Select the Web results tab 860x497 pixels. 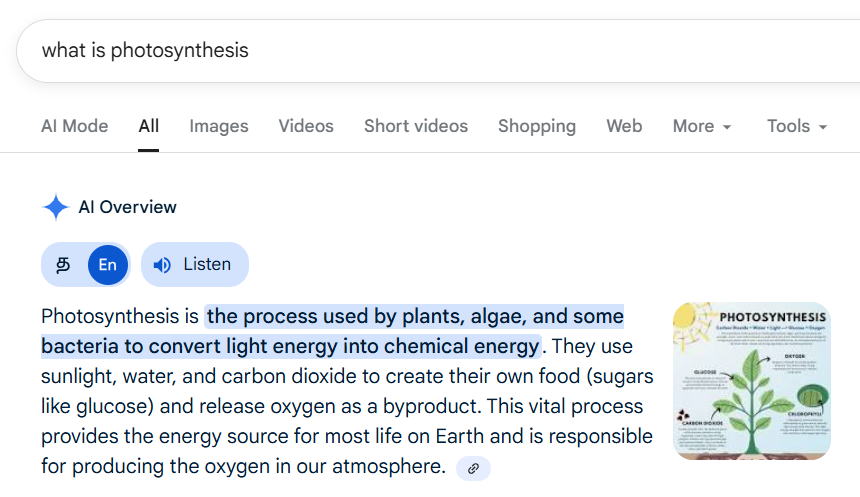624,126
